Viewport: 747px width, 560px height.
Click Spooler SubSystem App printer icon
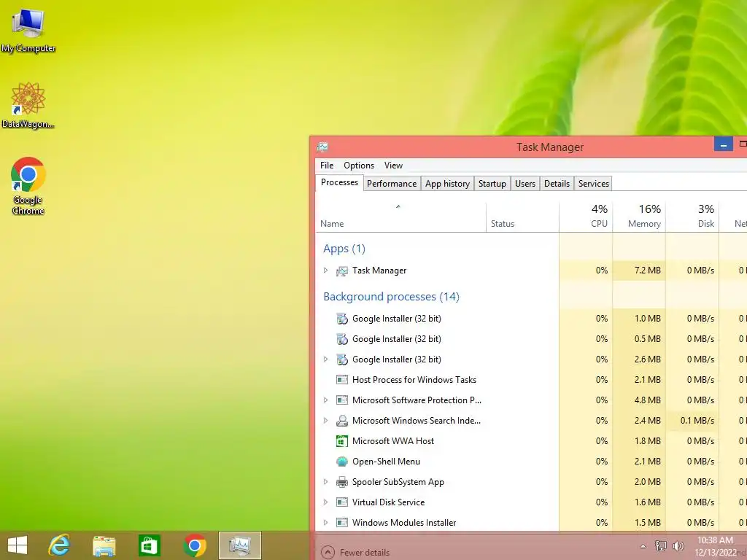[x=341, y=482]
